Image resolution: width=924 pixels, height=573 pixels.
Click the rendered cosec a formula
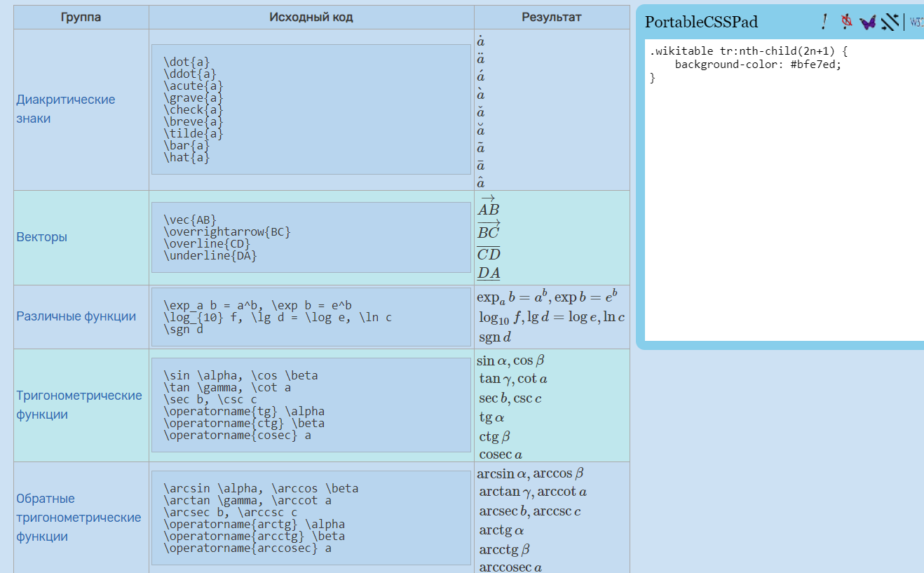pos(501,454)
